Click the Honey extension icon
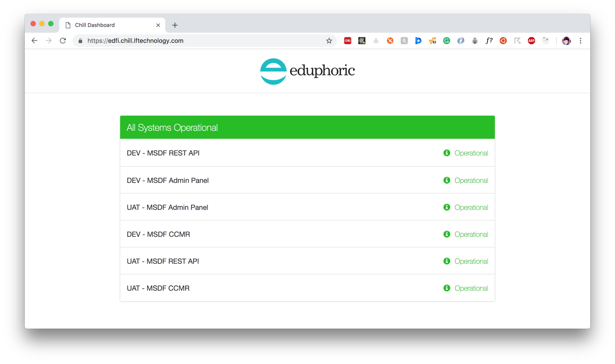Viewport: 615px width, 364px height. 404,41
